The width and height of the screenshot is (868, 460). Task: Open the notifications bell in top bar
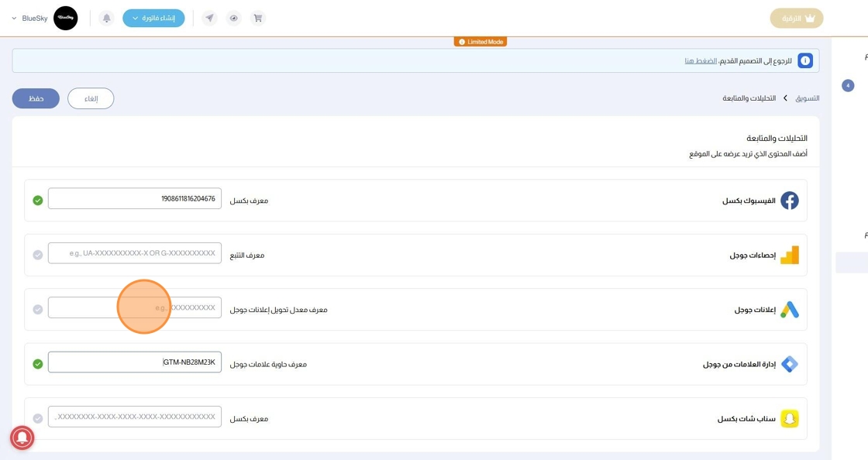(106, 19)
